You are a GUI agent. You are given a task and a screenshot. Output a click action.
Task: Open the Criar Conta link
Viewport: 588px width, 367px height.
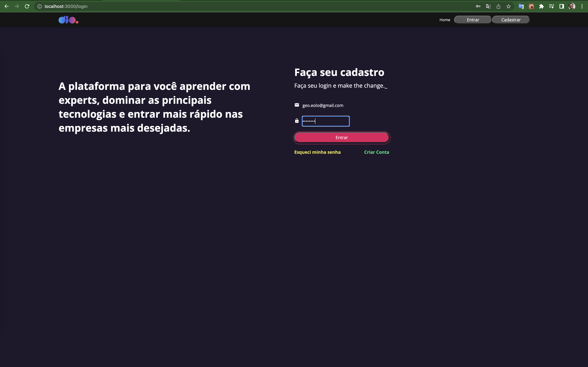pos(376,152)
